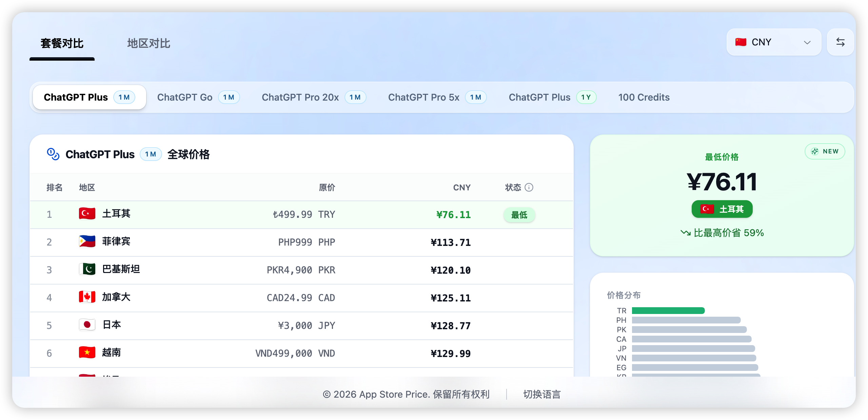The height and width of the screenshot is (420, 868).
Task: Switch to the 套餐对比 tab
Action: point(62,43)
